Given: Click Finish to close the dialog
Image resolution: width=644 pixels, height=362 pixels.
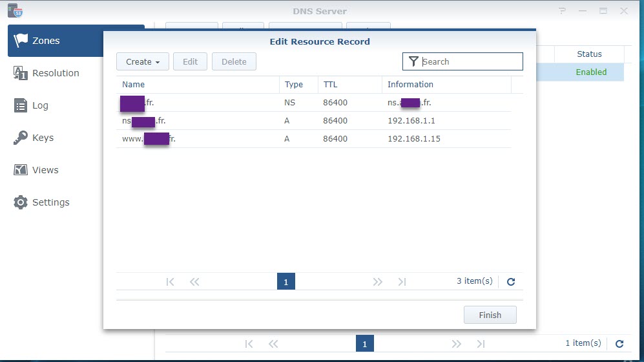Looking at the screenshot, I should pos(490,315).
